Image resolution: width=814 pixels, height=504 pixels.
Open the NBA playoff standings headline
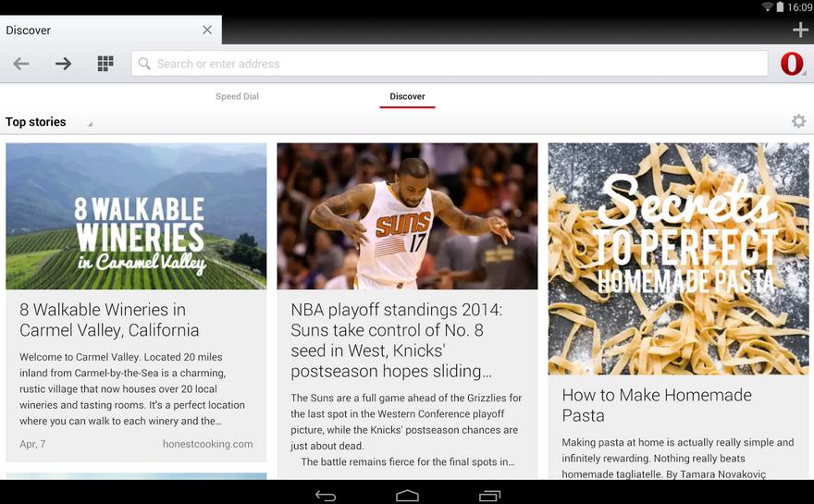point(396,340)
